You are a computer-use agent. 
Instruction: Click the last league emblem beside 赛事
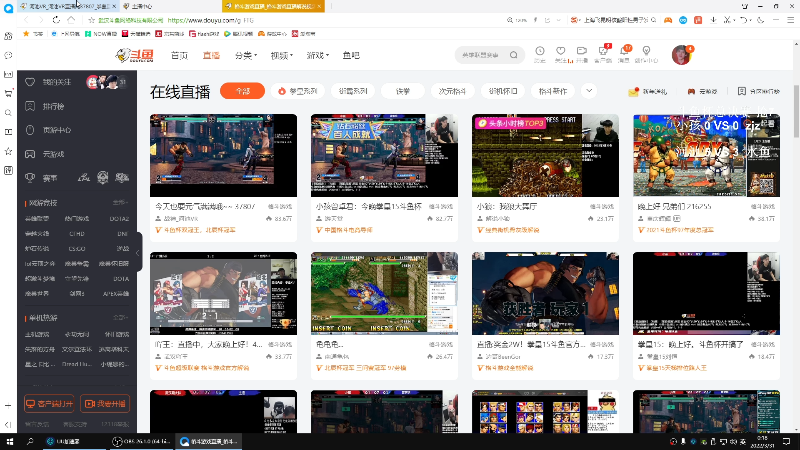click(122, 178)
